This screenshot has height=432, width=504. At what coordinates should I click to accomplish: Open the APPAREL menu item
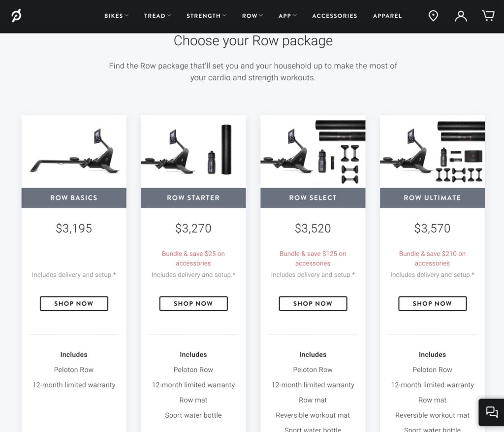387,16
